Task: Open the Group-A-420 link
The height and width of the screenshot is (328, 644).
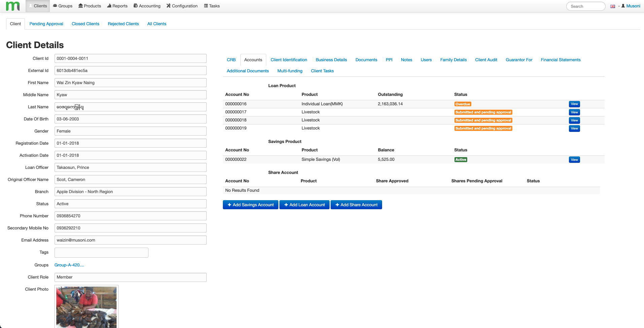Action: pyautogui.click(x=69, y=265)
